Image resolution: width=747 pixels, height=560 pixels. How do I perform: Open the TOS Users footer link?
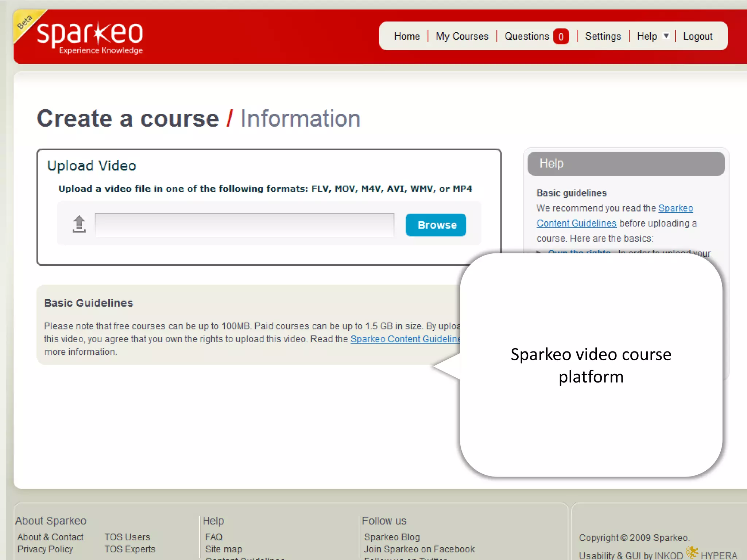tap(127, 537)
